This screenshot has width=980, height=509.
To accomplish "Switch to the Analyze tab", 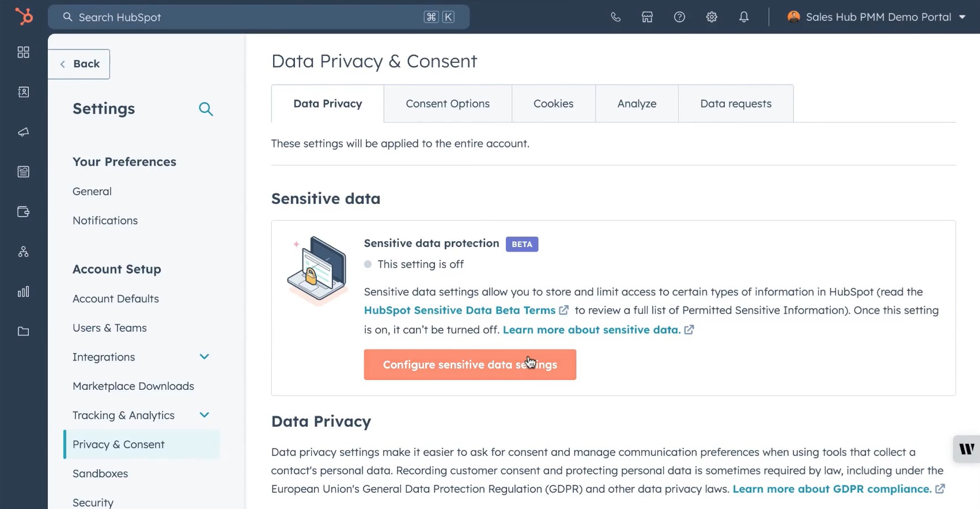I will coord(637,104).
